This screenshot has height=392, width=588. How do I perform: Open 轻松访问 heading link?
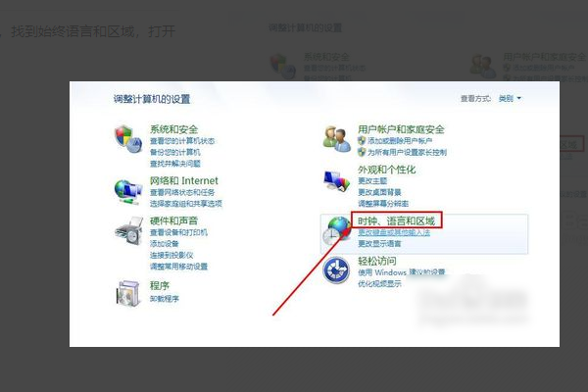377,261
